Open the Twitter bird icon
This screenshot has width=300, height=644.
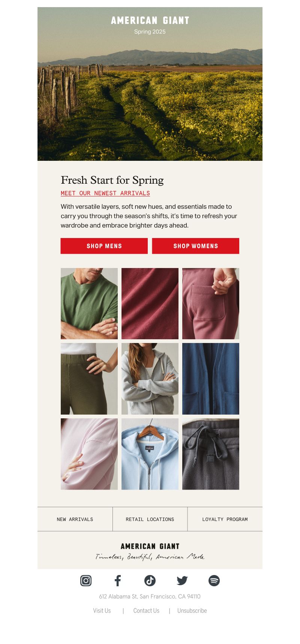click(x=182, y=581)
